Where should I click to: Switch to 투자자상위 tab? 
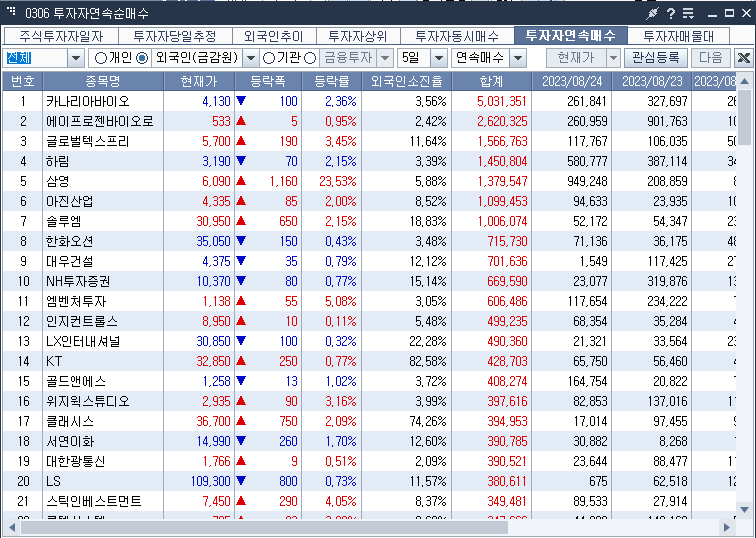(x=358, y=36)
